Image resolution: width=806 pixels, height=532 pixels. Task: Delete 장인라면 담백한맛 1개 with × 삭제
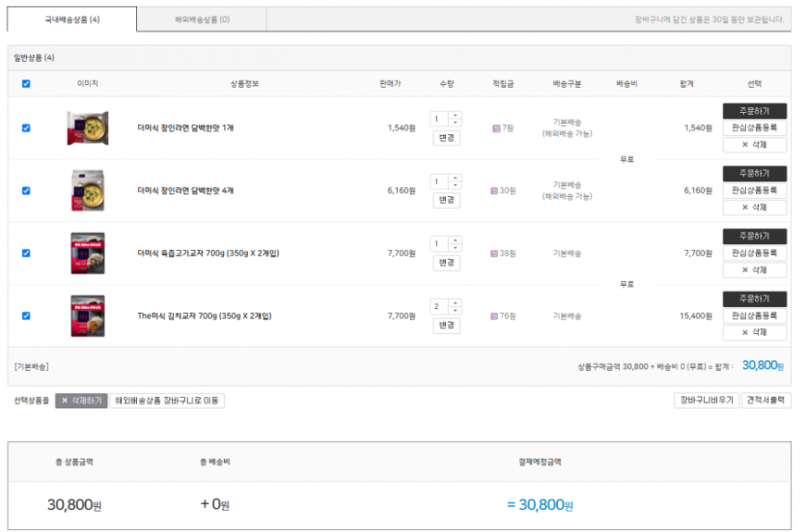click(754, 145)
